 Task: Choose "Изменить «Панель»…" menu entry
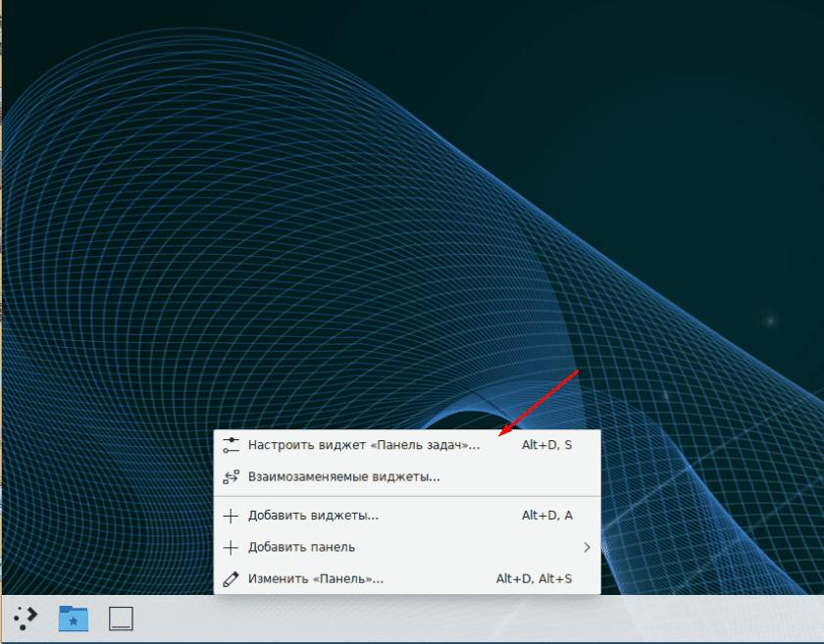pyautogui.click(x=407, y=579)
